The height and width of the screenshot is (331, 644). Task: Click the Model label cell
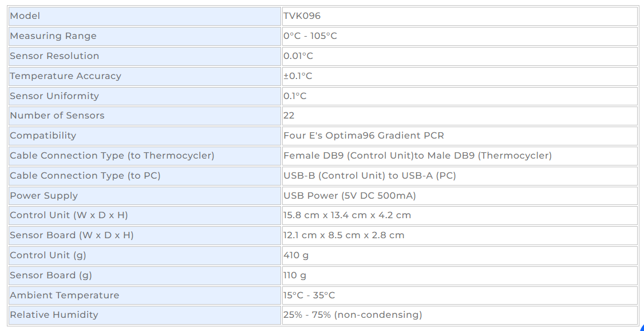(x=145, y=17)
